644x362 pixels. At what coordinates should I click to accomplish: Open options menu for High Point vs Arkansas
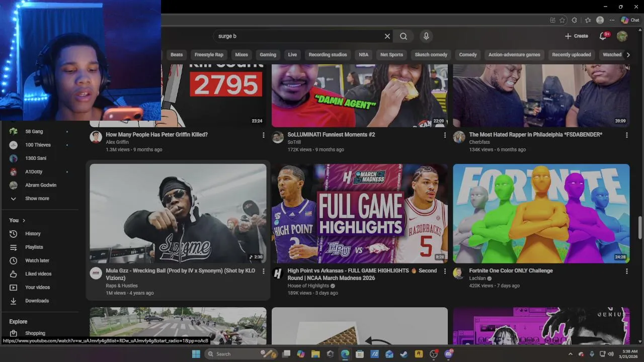[x=445, y=271]
